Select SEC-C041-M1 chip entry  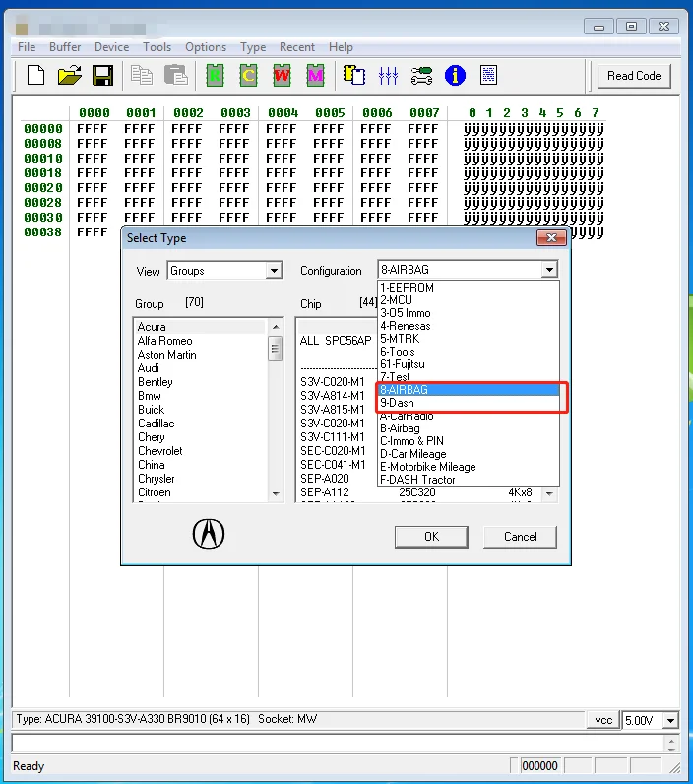(333, 465)
